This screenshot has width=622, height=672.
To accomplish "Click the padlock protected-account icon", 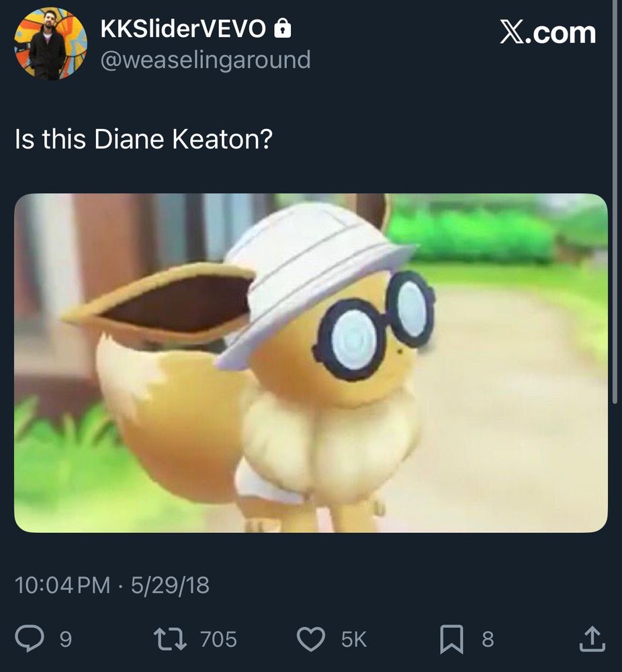I will pos(282,28).
